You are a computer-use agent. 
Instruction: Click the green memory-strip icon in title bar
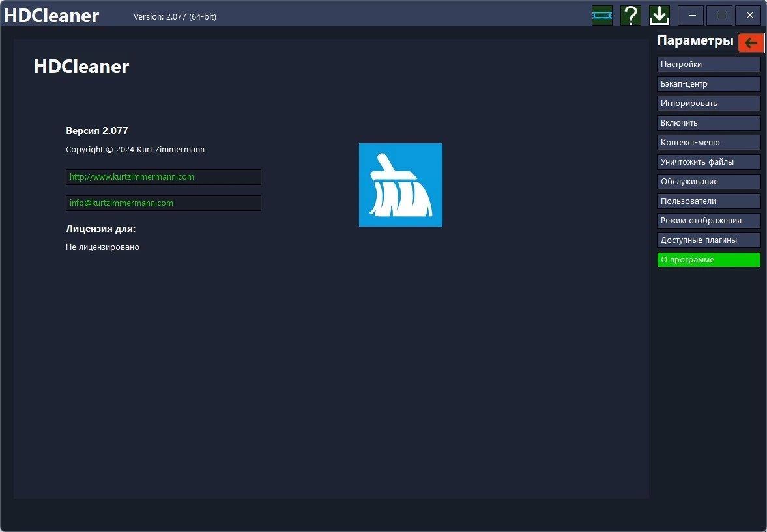[601, 16]
